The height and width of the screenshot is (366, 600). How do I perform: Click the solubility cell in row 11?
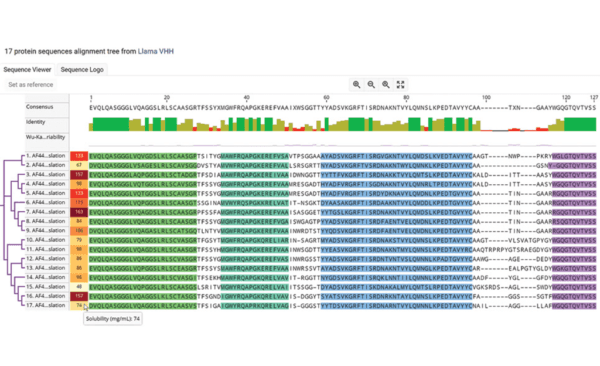point(79,249)
